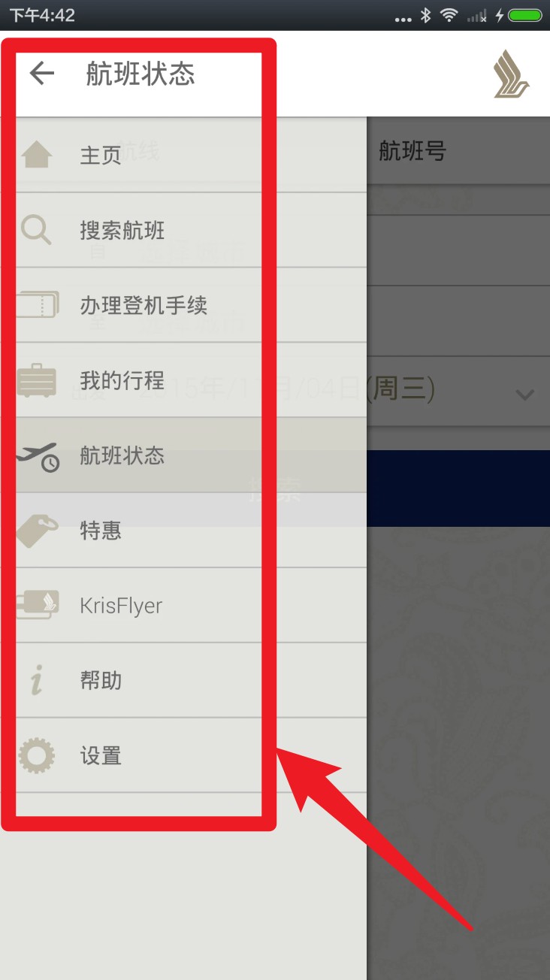The height and width of the screenshot is (980, 550).
Task: Tap the boarding pass icon for 办理登机手续
Action: [x=37, y=305]
